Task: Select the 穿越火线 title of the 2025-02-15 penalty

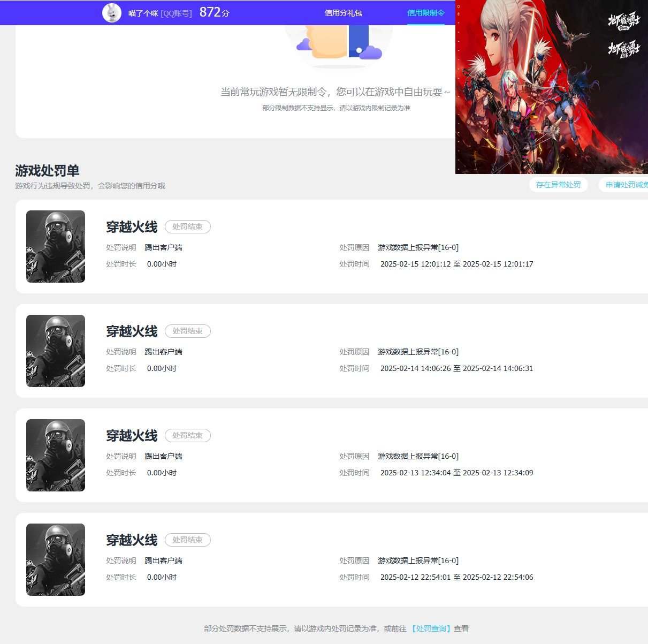Action: pos(132,227)
